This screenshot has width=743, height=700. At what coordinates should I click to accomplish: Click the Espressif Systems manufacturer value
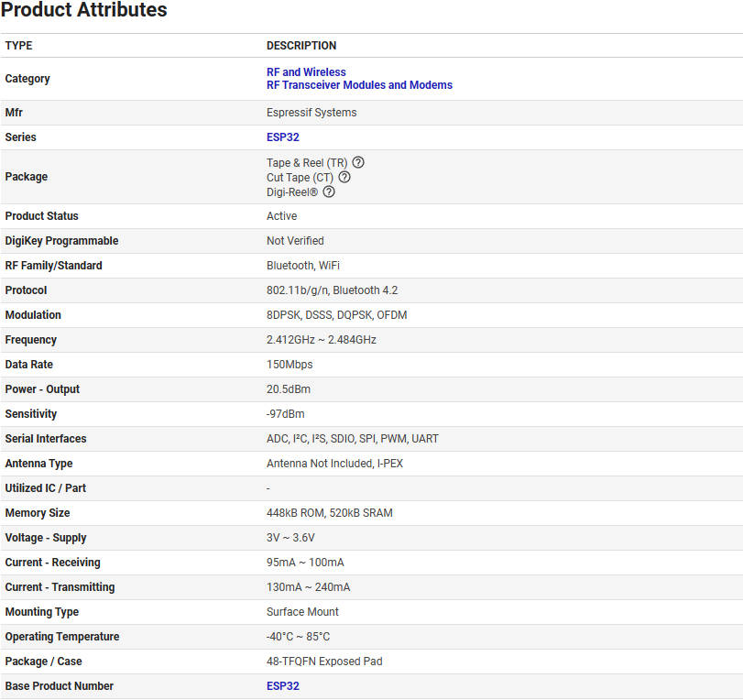(311, 113)
